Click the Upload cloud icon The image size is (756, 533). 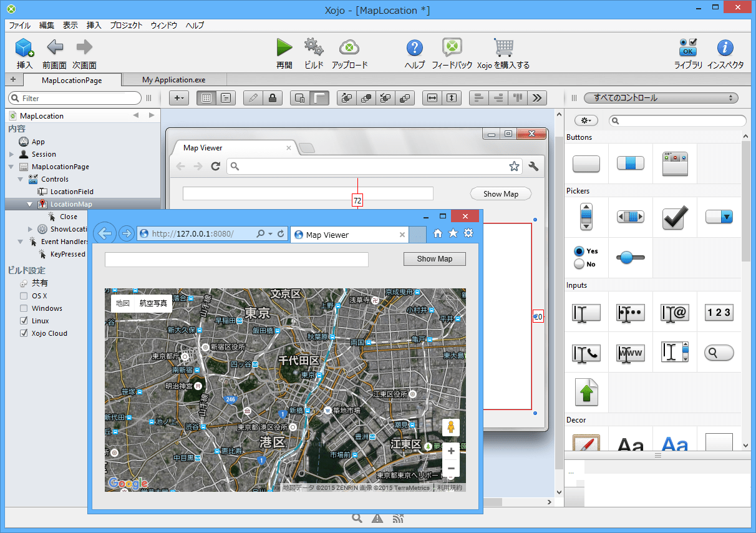tap(349, 47)
